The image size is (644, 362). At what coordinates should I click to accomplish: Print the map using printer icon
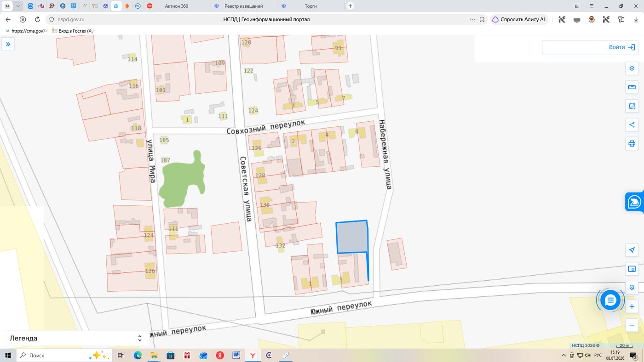632,144
